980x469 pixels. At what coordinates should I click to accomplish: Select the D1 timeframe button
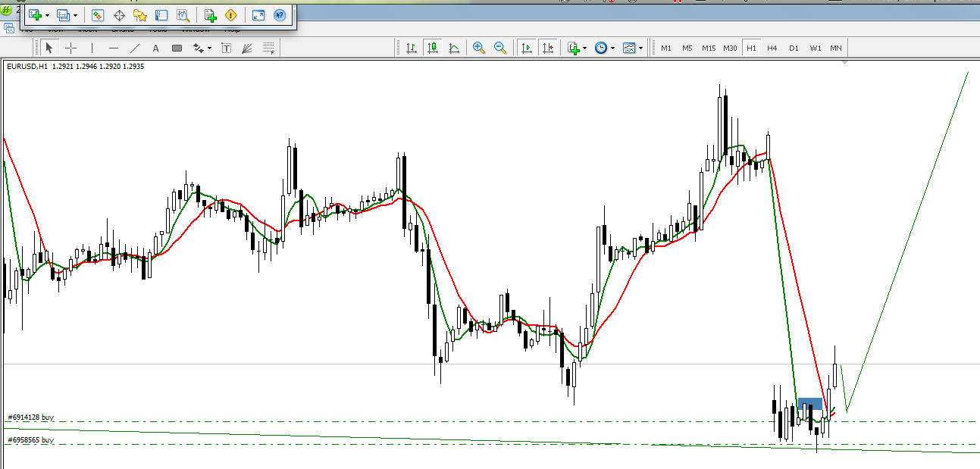point(794,48)
